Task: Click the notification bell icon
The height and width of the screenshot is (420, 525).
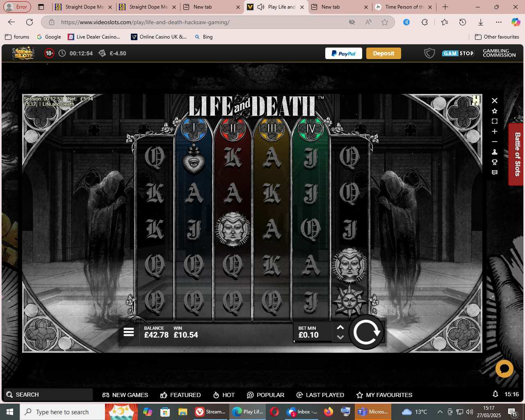Action: click(495, 394)
